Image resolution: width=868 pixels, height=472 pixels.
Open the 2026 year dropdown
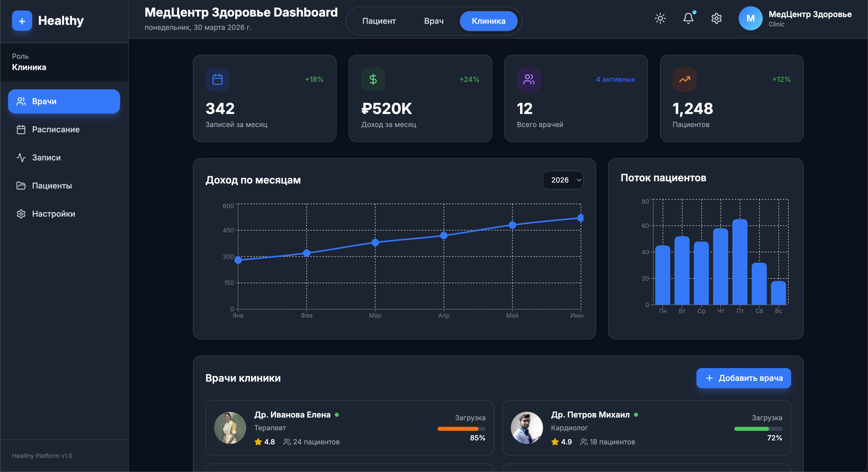(563, 180)
